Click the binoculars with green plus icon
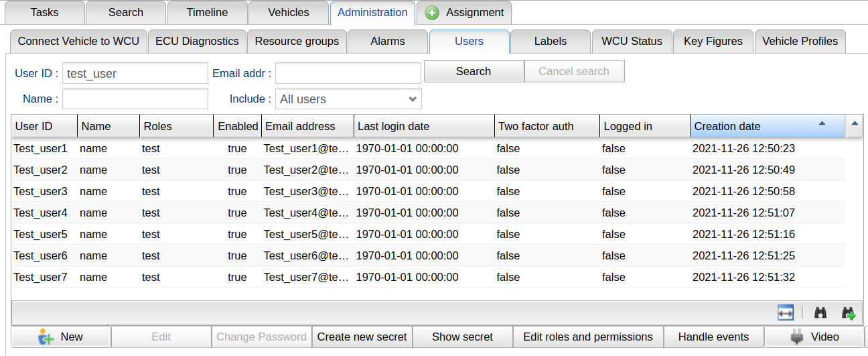This screenshot has width=868, height=356. (849, 312)
